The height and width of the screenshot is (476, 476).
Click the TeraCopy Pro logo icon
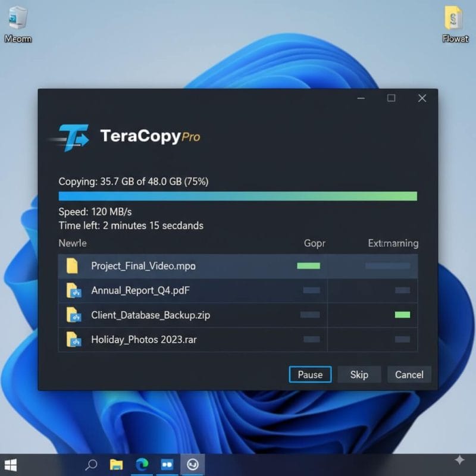tap(71, 137)
